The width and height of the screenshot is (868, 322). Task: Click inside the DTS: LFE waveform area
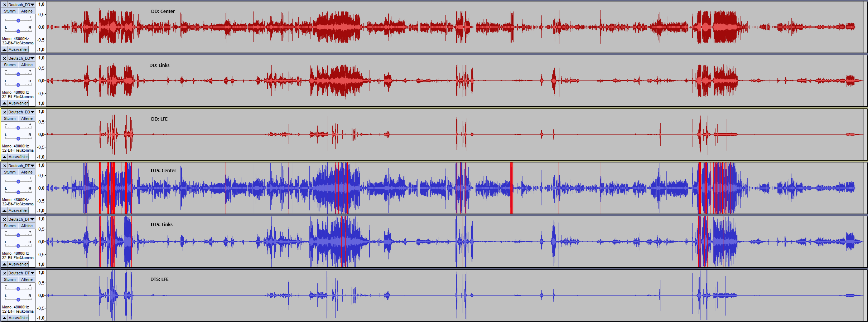point(430,296)
